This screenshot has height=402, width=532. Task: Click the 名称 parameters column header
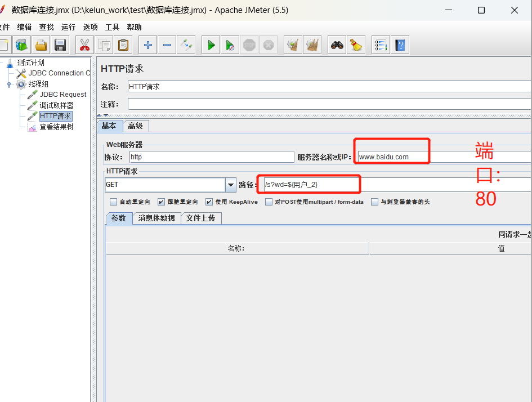(237, 248)
